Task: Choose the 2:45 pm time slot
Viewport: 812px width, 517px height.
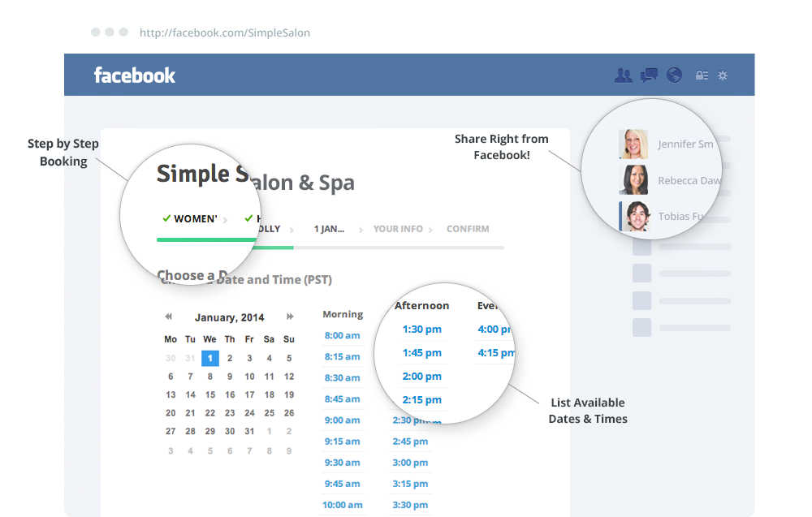Action: tap(410, 442)
